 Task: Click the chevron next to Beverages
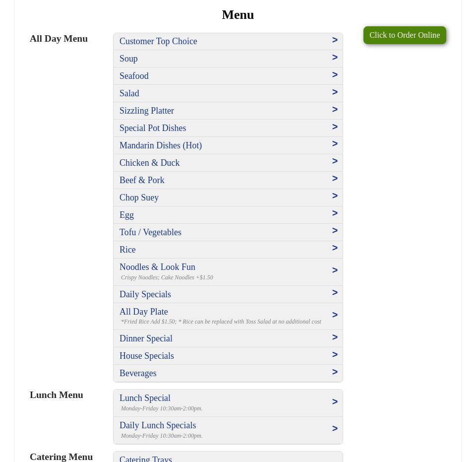coord(335,372)
